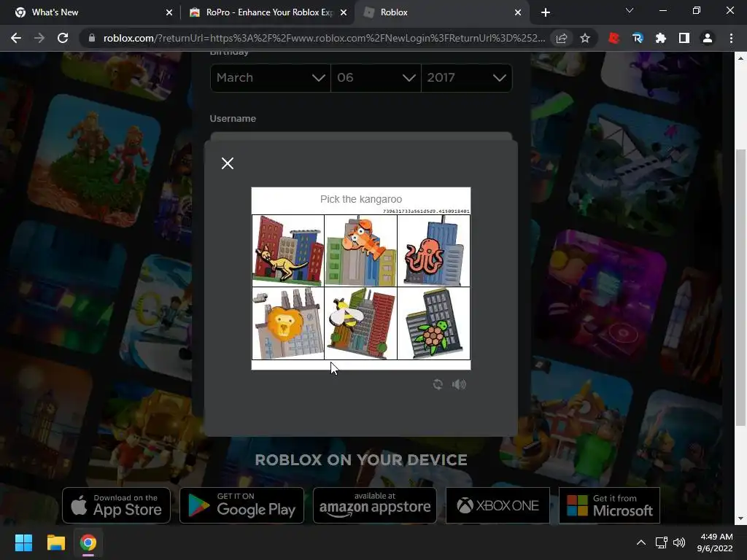Select the octopus image tile

click(x=433, y=251)
